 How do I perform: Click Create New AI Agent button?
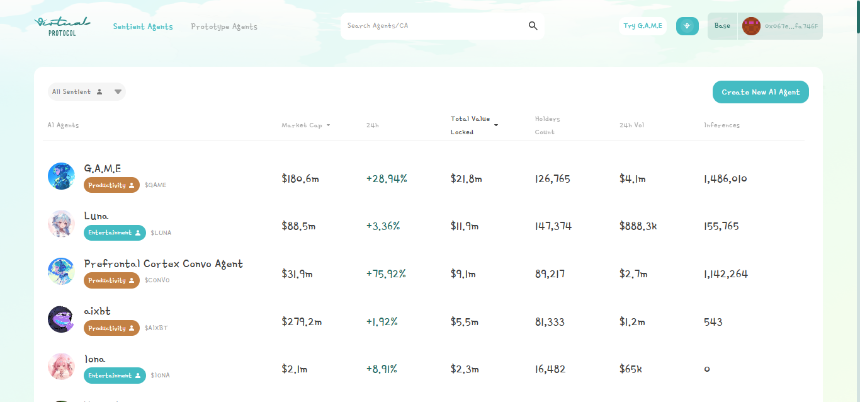(760, 92)
